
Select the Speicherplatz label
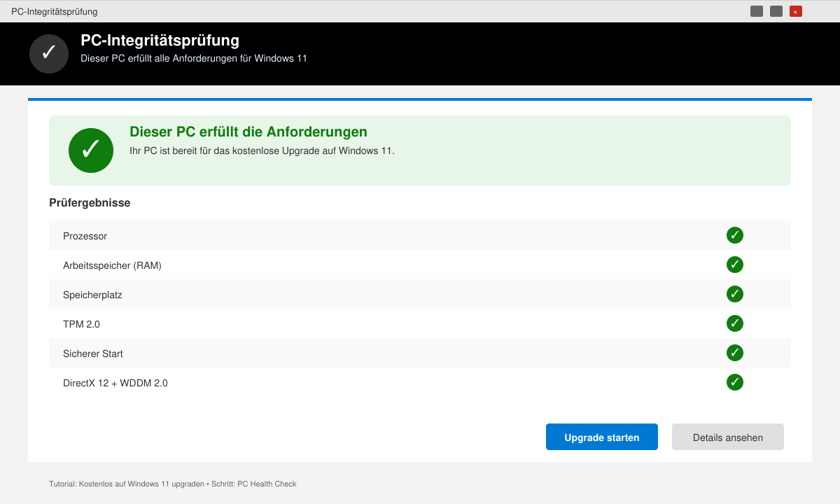(92, 295)
